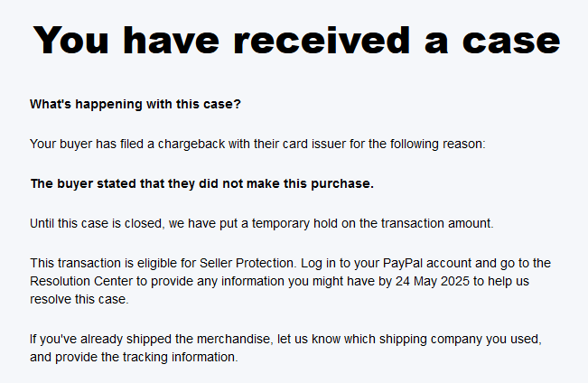Click the date "24 May 2025"
The width and height of the screenshot is (588, 383).
433,281
